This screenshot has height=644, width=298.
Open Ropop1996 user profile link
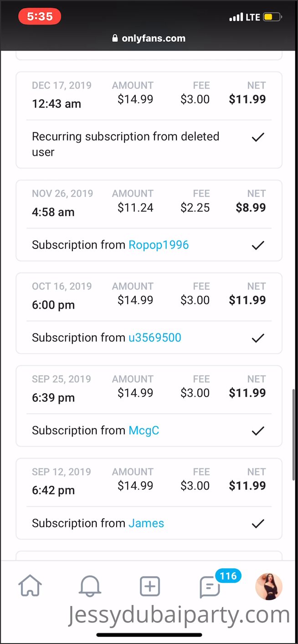tap(159, 245)
